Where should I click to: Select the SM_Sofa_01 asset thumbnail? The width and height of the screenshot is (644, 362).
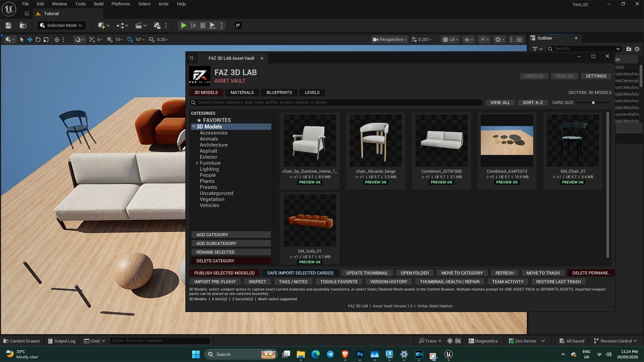(309, 221)
